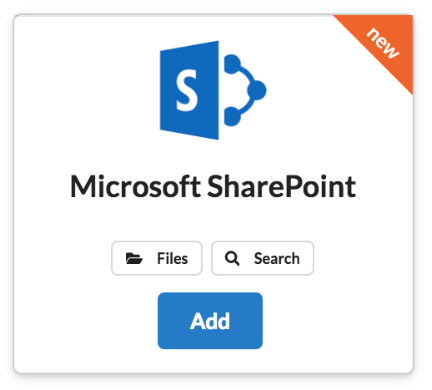Add the Microsoft SharePoint integration
The height and width of the screenshot is (390, 432).
coord(210,321)
